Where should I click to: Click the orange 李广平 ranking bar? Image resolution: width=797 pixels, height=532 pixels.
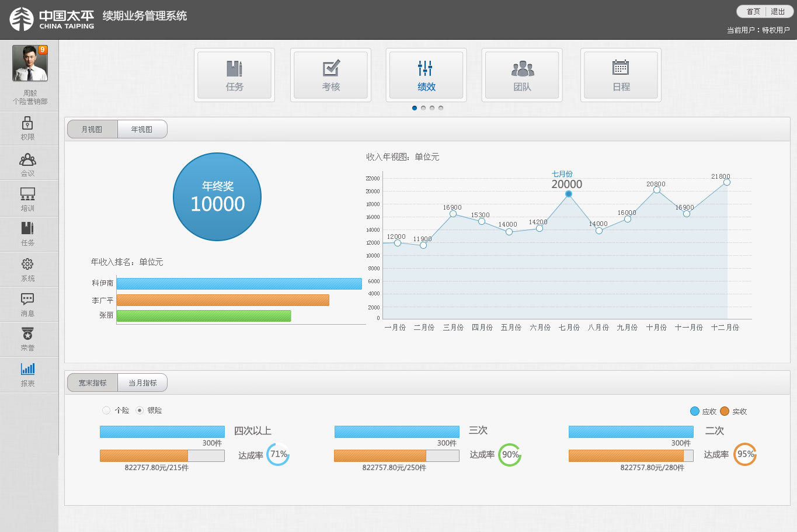point(223,300)
